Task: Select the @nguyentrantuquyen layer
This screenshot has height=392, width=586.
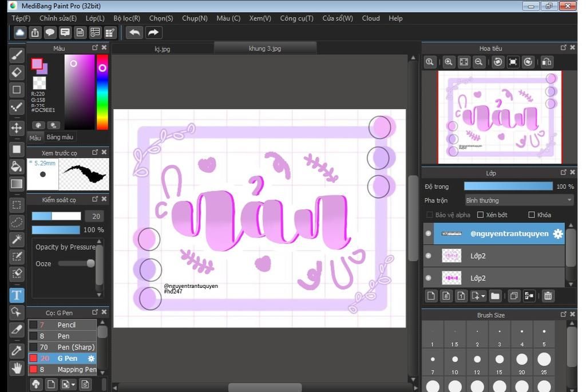Action: point(494,233)
